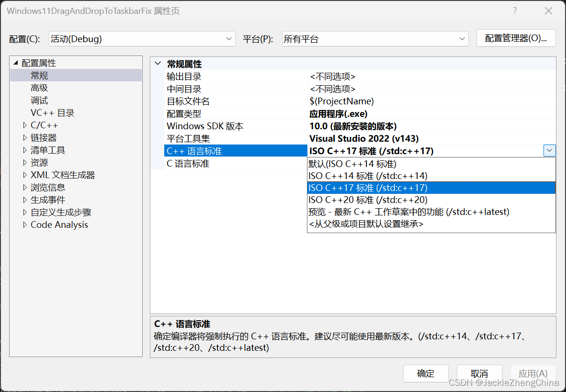Expand the 清单工具 tree node arrow
This screenshot has height=392, width=566.
pos(24,150)
